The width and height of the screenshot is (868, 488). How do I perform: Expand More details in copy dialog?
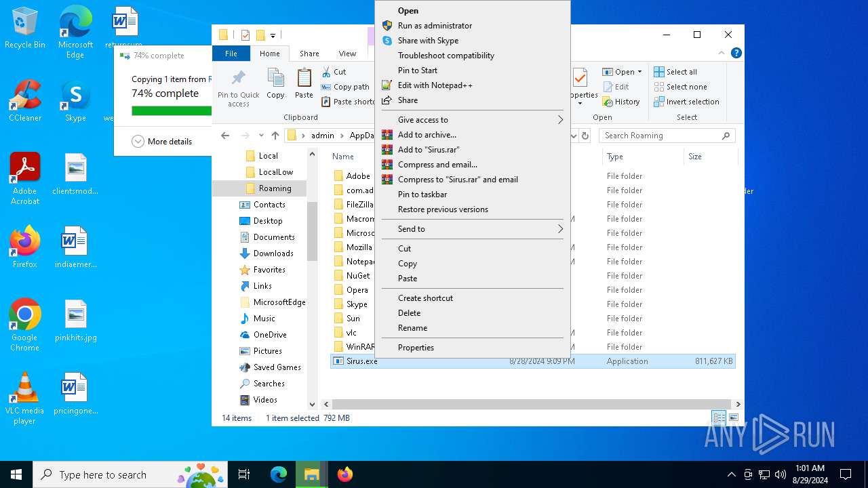(162, 142)
